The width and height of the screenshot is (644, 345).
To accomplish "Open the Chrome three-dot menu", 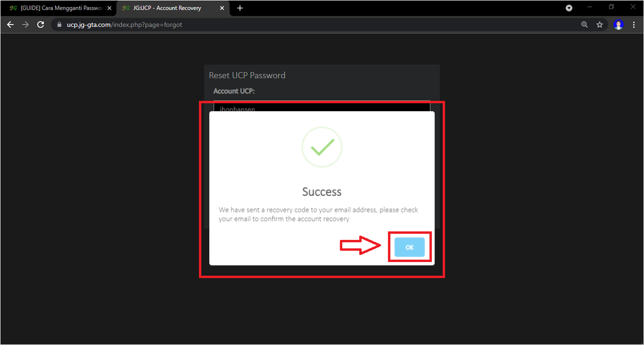I will [633, 24].
